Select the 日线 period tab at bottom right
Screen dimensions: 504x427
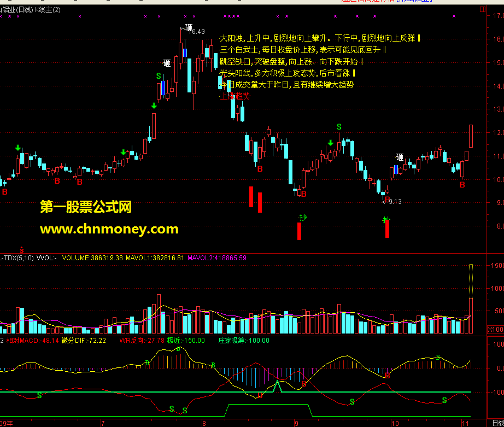tap(498, 423)
